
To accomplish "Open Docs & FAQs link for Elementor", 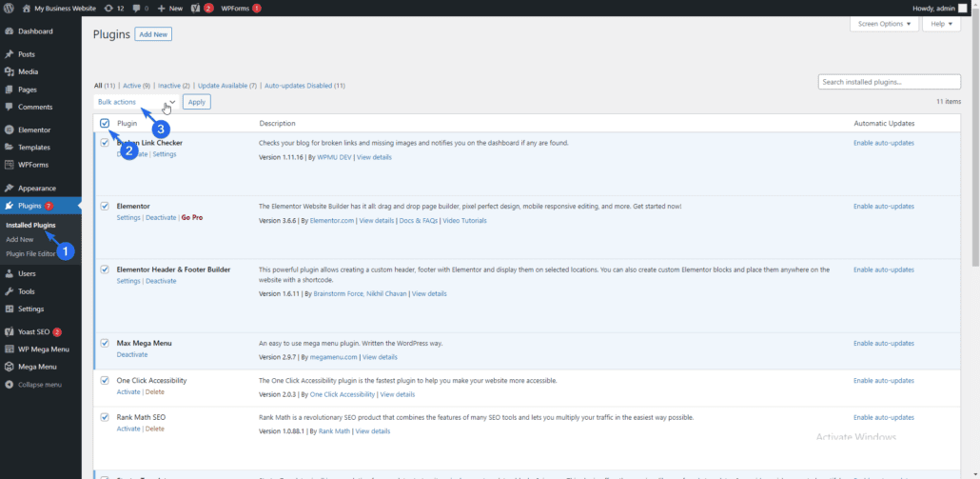I will coord(418,221).
